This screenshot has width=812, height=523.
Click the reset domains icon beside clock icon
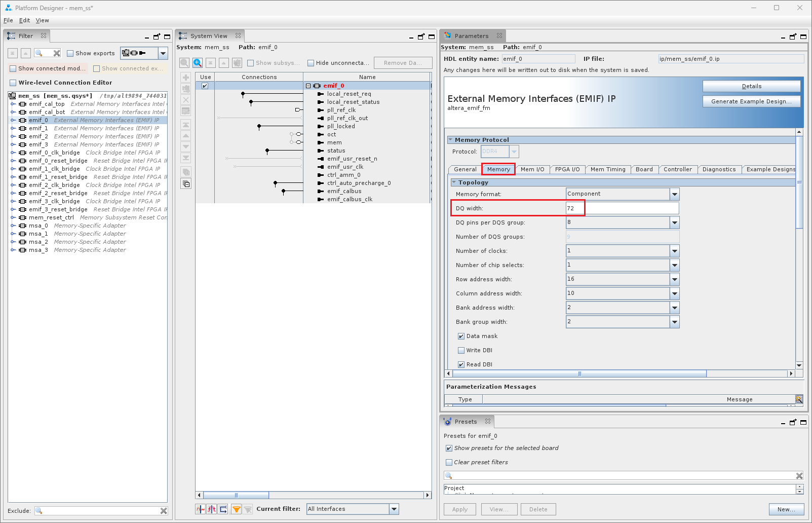pos(212,509)
